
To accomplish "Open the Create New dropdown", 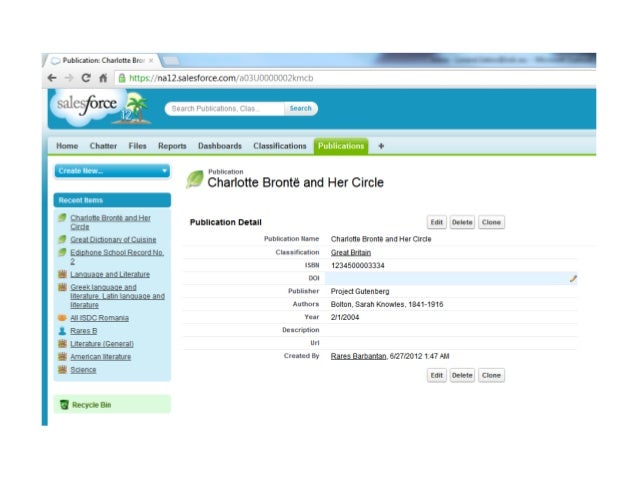I will [x=112, y=171].
